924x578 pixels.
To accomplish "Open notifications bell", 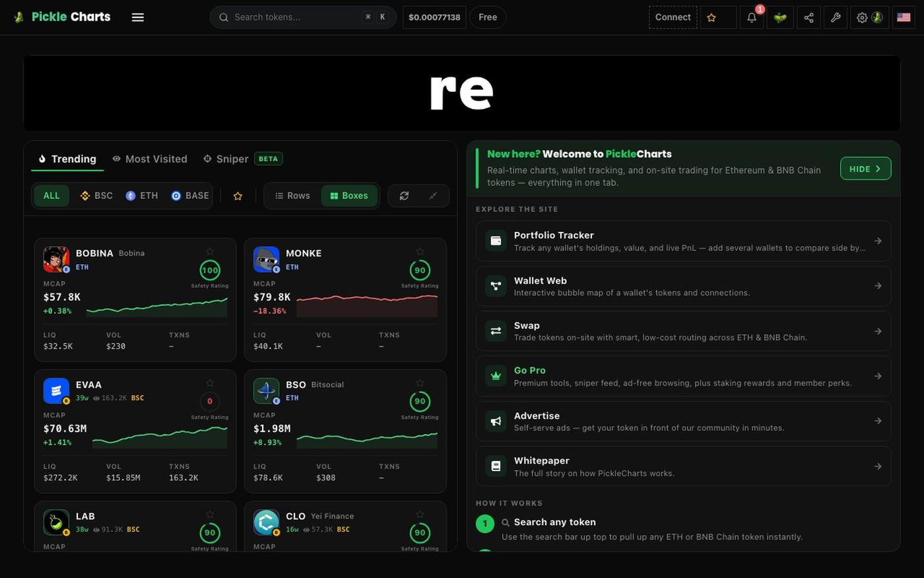I will tap(752, 17).
